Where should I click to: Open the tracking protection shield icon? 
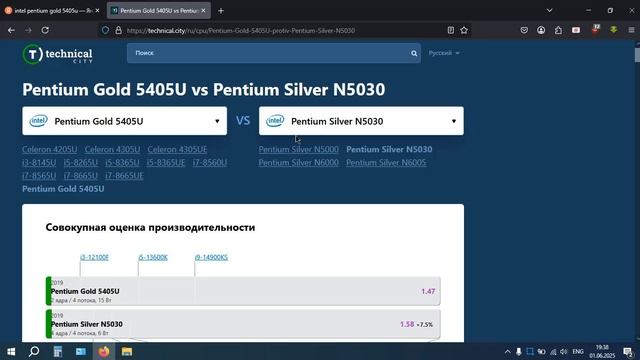point(105,30)
